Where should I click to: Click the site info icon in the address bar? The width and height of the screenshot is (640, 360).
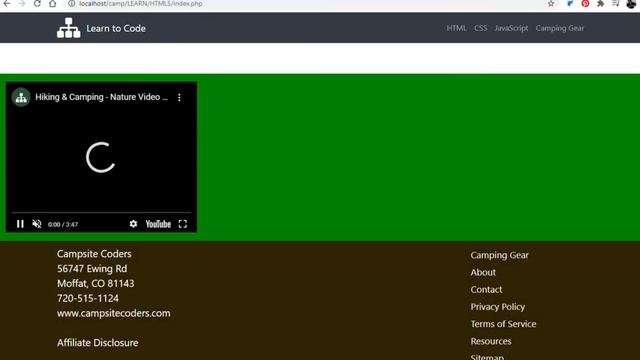(71, 4)
